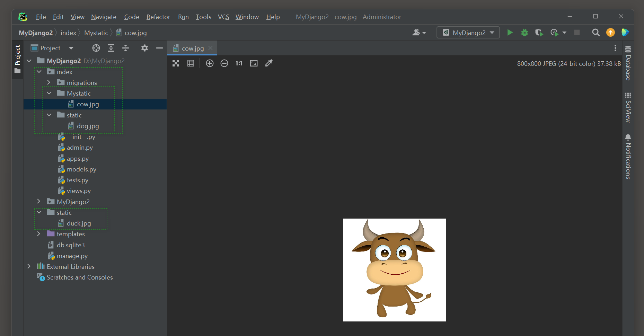644x336 pixels.
Task: Expand the migrations folder
Action: click(49, 82)
